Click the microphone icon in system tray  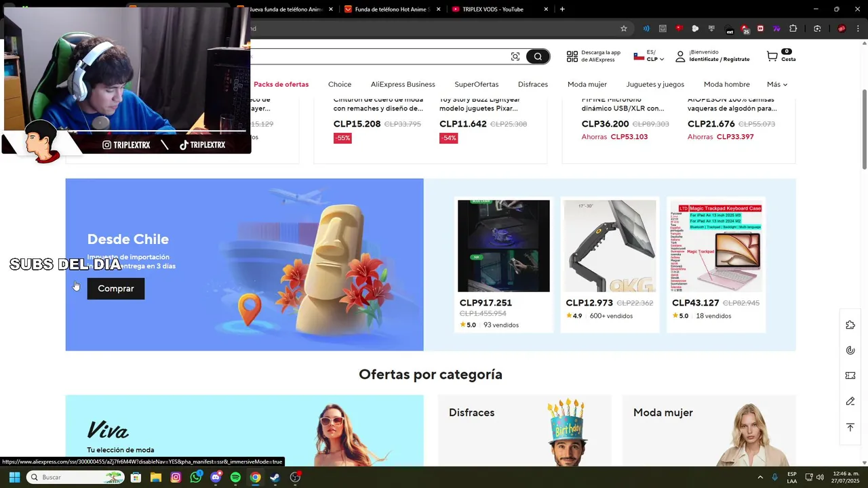pyautogui.click(x=775, y=477)
